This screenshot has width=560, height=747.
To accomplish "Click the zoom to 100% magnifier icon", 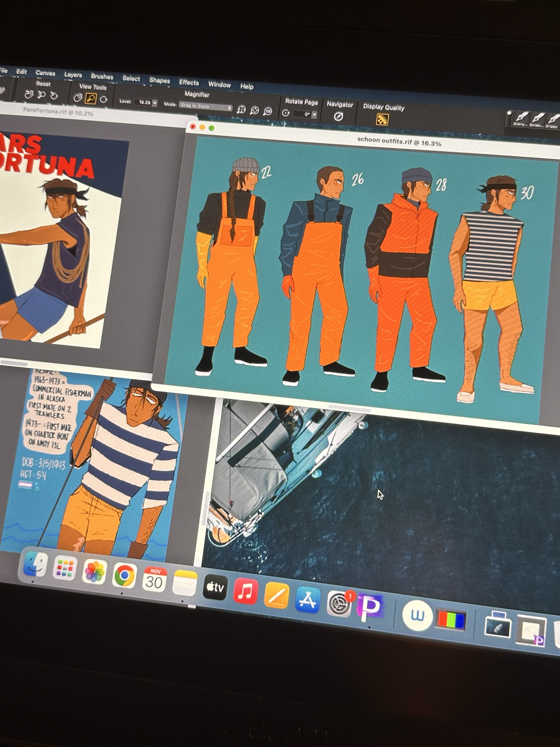I will click(268, 111).
